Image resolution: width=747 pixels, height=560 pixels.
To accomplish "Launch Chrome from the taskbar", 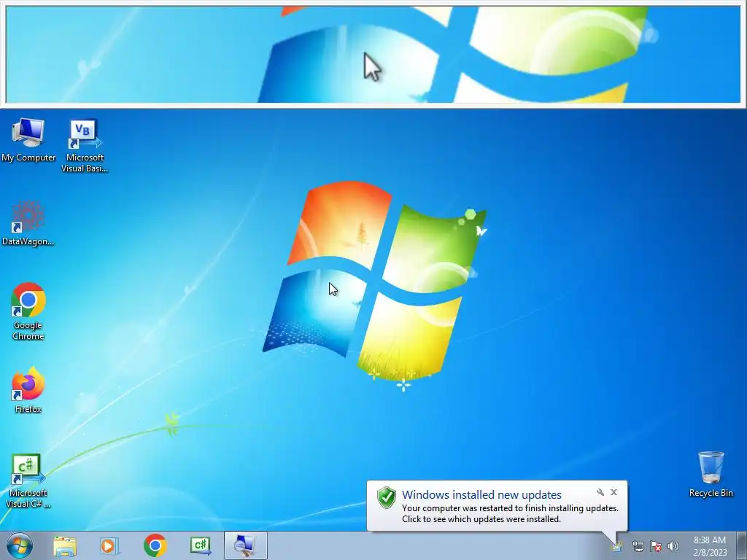I will coord(155,545).
